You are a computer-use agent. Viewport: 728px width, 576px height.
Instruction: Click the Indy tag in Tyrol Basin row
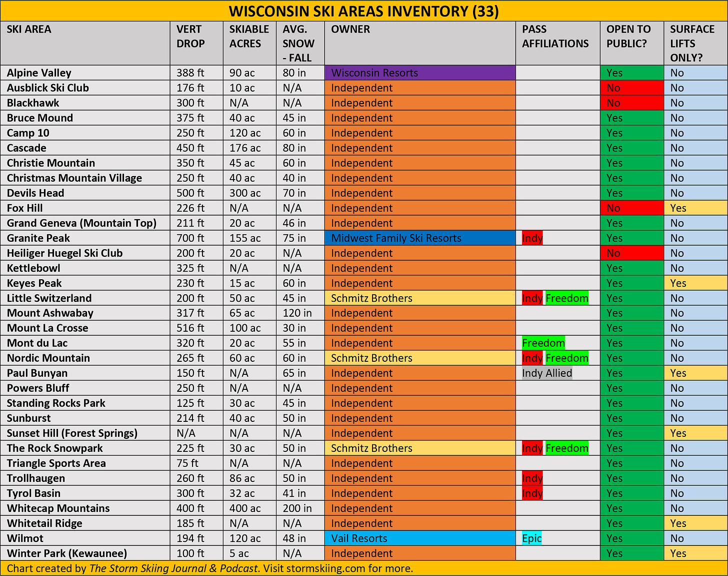[532, 493]
